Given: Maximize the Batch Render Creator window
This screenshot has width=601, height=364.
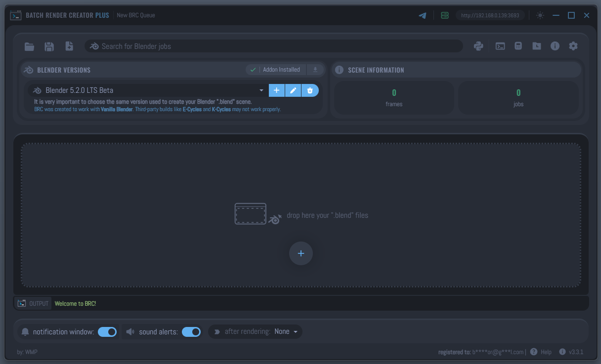Looking at the screenshot, I should (x=571, y=15).
